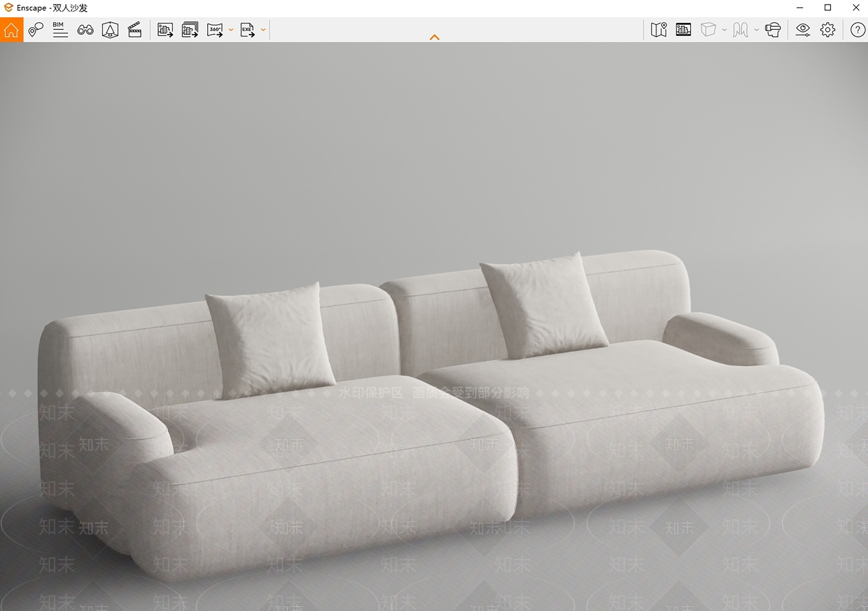Open the minimap with location pin
The image size is (868, 611).
659,30
